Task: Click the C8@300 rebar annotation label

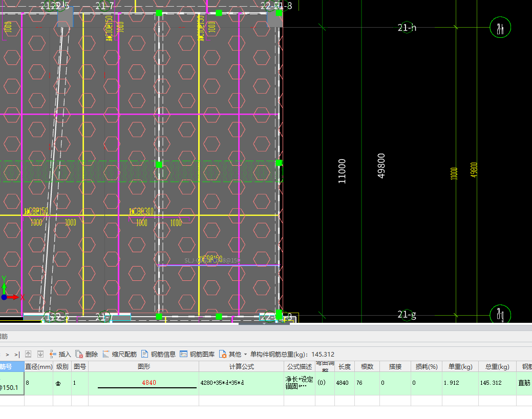Action: [141, 211]
